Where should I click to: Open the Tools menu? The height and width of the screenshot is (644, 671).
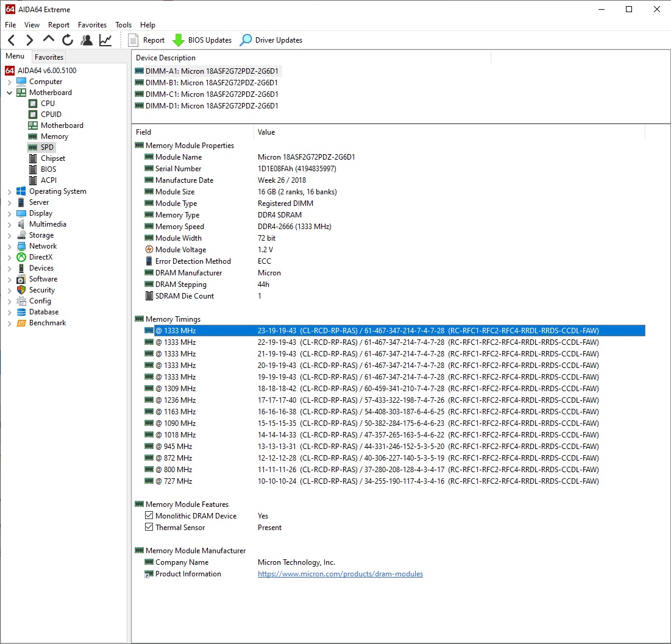(123, 25)
